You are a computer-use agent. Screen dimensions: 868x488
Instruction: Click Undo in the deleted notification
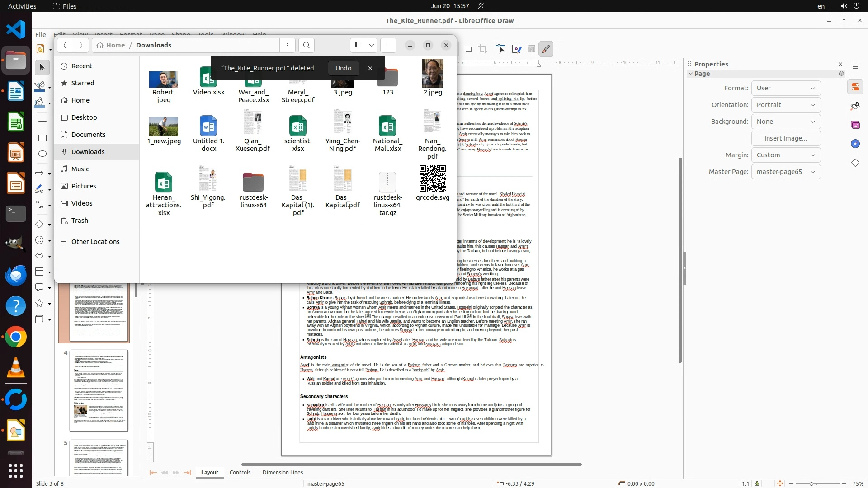pos(343,68)
